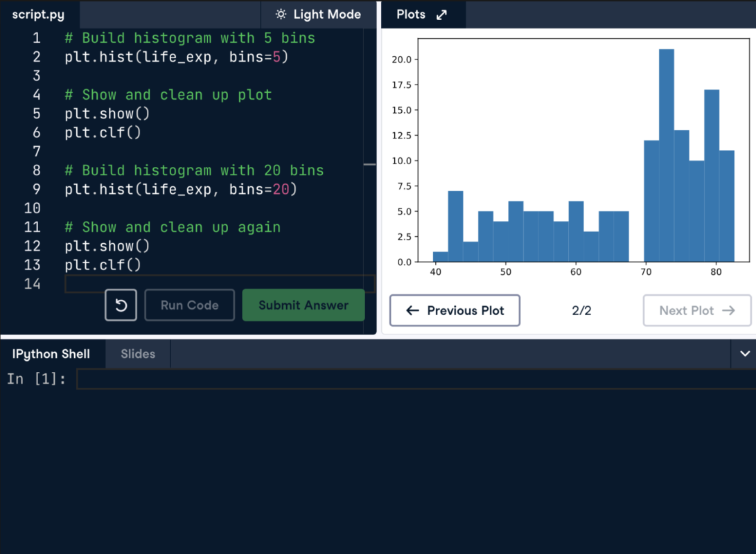Reset the code with the undo icon
Image resolution: width=756 pixels, height=554 pixels.
pyautogui.click(x=121, y=305)
